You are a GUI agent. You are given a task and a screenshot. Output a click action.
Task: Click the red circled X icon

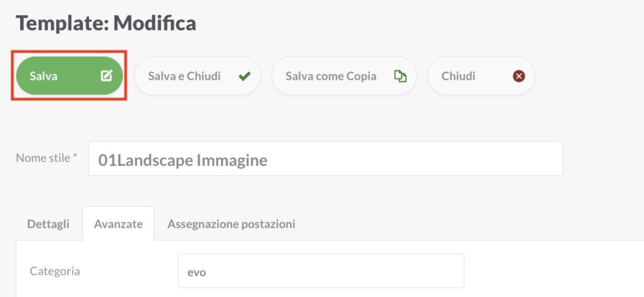click(519, 77)
